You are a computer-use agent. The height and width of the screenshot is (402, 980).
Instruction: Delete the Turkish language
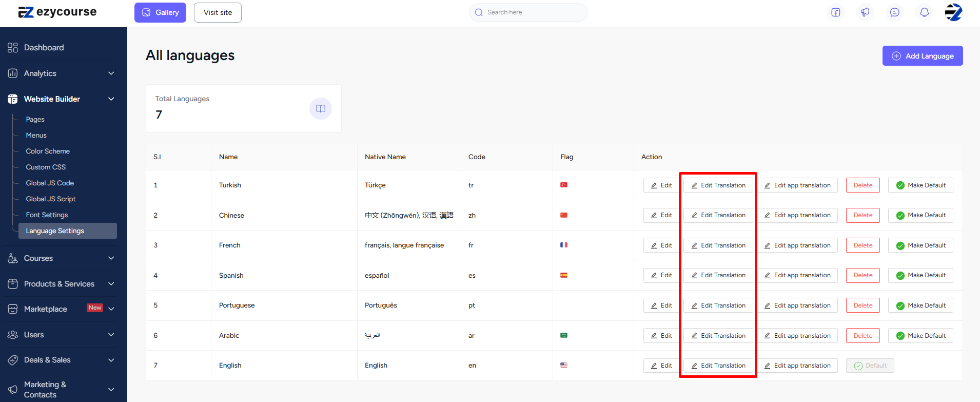pyautogui.click(x=863, y=185)
